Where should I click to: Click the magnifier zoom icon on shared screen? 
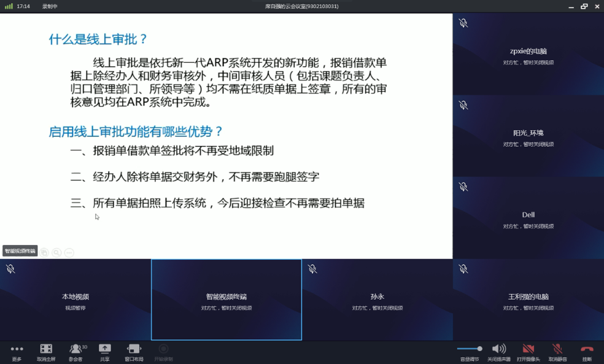(56, 252)
